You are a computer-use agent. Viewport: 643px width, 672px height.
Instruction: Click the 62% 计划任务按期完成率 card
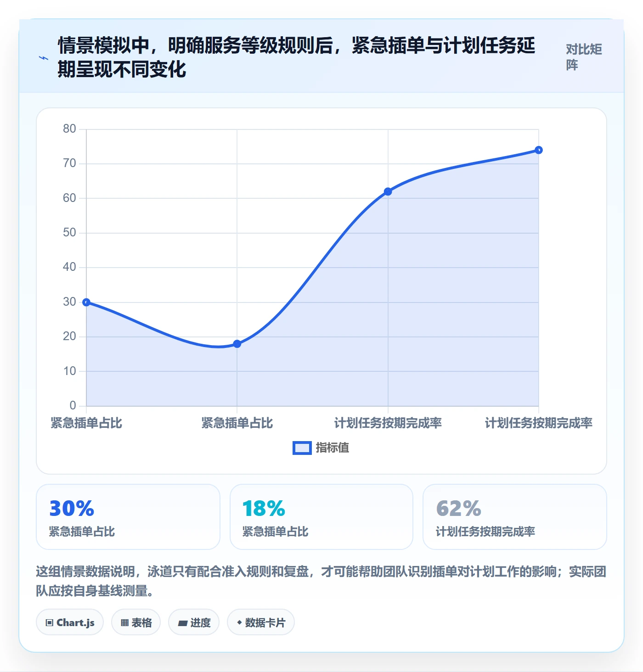tap(515, 517)
